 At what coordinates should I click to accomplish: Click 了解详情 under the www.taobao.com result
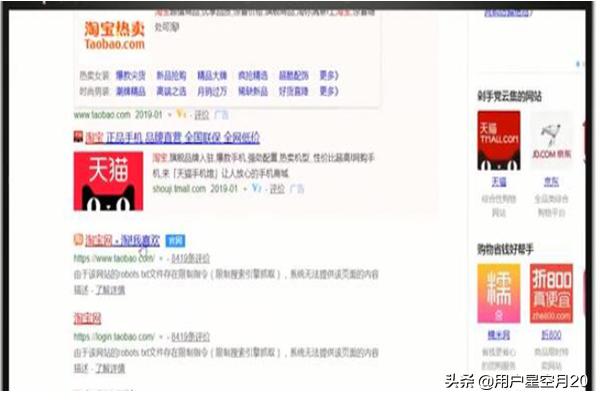(x=111, y=290)
